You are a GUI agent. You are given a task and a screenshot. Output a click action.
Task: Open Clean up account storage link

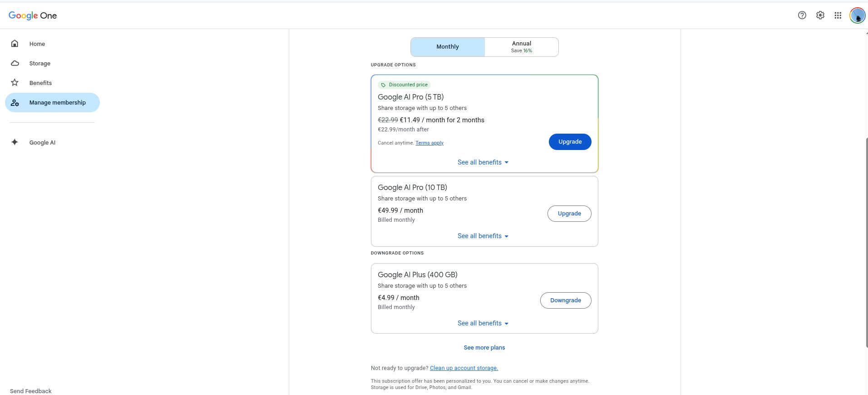[x=464, y=368]
